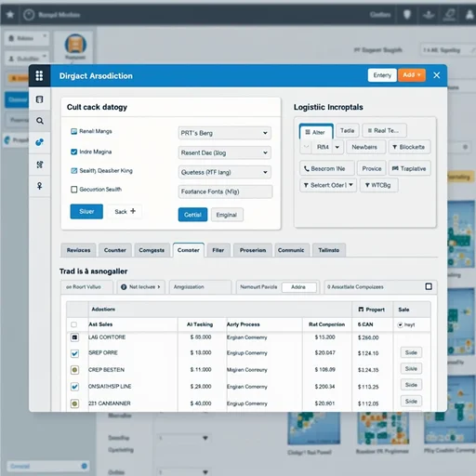
Task: Switch to the Counter tab
Action: click(115, 250)
